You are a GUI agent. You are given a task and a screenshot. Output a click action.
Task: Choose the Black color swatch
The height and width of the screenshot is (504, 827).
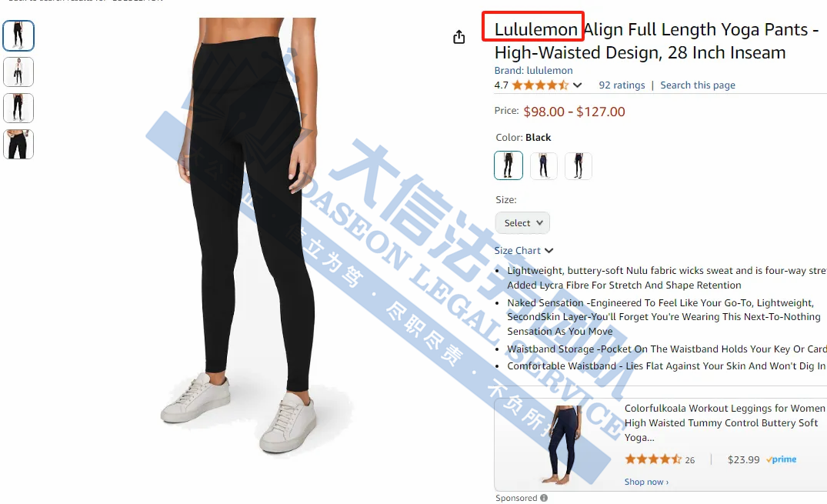point(509,165)
